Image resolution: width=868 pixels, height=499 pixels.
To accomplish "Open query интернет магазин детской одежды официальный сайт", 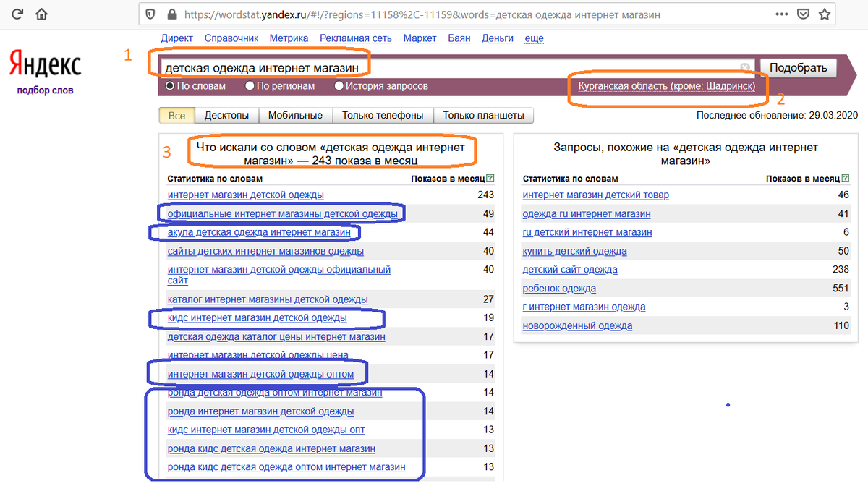I will pos(279,275).
